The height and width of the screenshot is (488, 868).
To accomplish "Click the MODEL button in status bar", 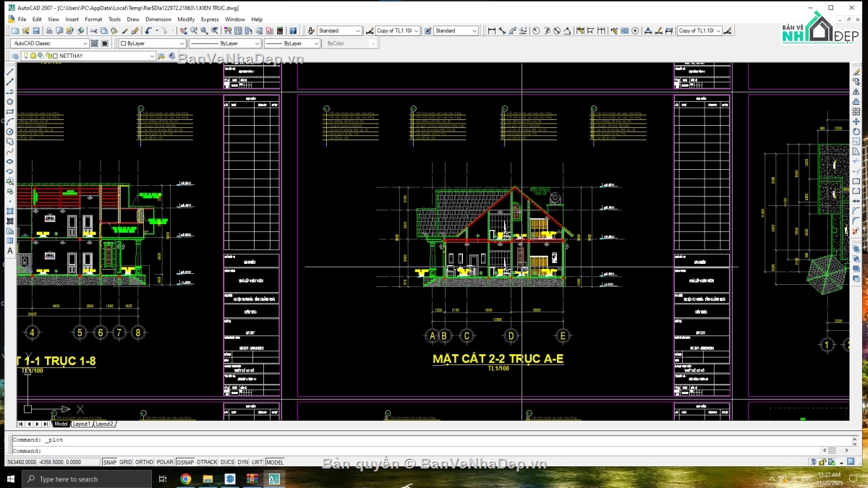I will (275, 462).
